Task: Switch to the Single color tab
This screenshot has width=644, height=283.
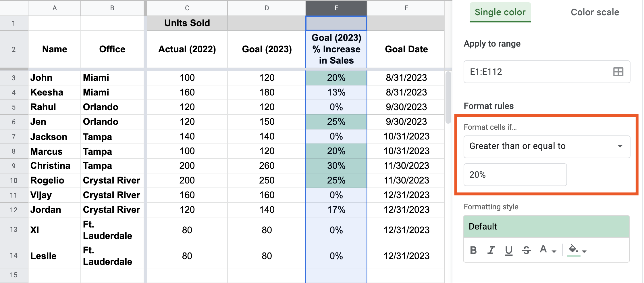Action: pyautogui.click(x=500, y=12)
